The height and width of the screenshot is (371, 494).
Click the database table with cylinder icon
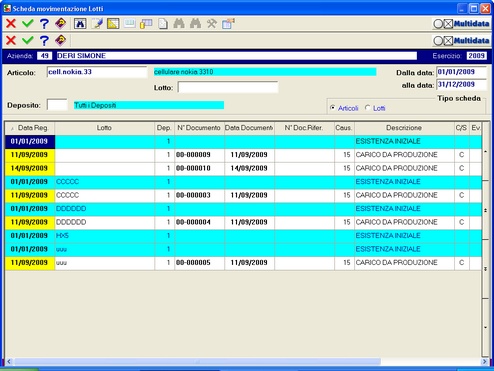[146, 24]
